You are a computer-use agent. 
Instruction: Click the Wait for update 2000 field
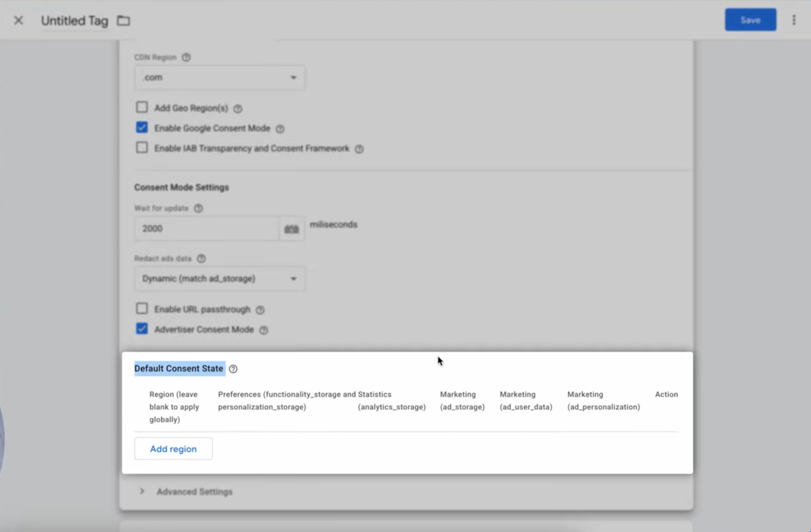pyautogui.click(x=207, y=229)
